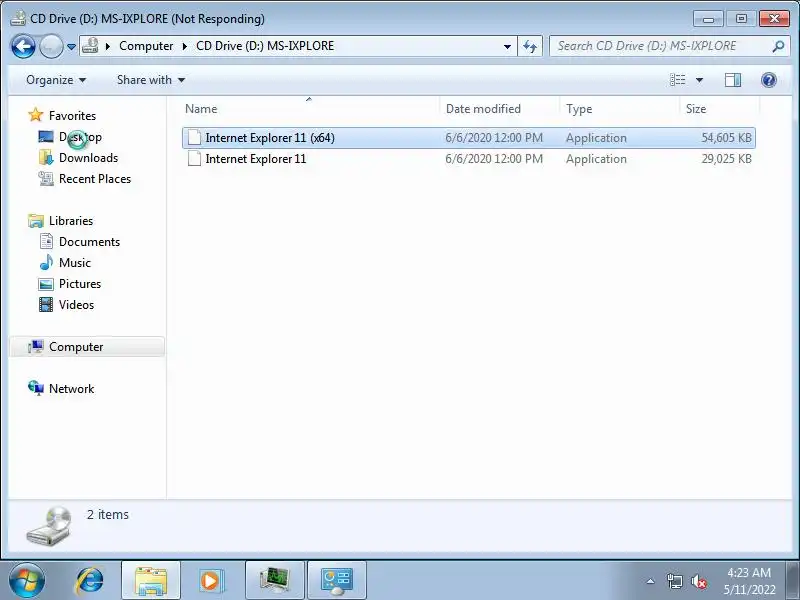The height and width of the screenshot is (600, 800).
Task: Change view using the view icon
Action: tap(678, 80)
